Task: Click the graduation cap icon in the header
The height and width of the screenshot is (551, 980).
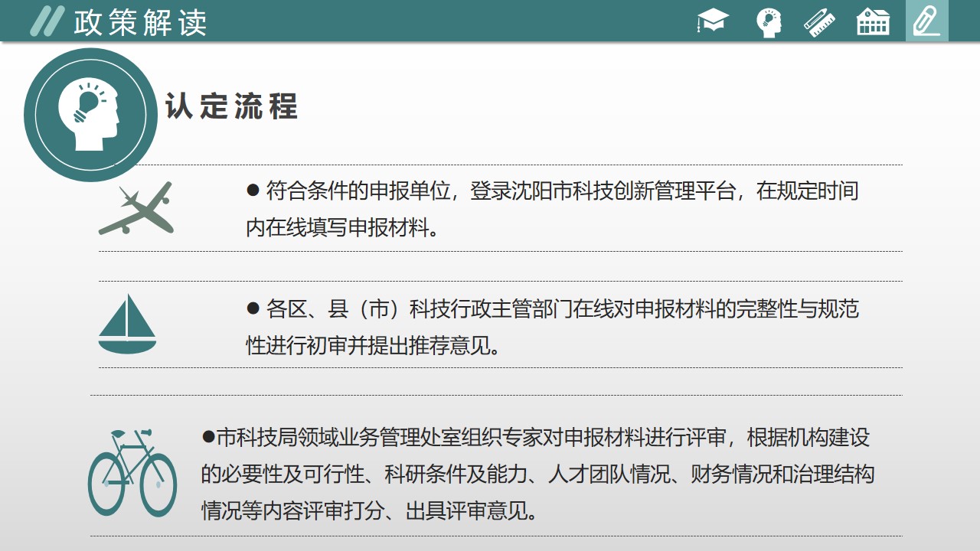Action: pyautogui.click(x=713, y=21)
